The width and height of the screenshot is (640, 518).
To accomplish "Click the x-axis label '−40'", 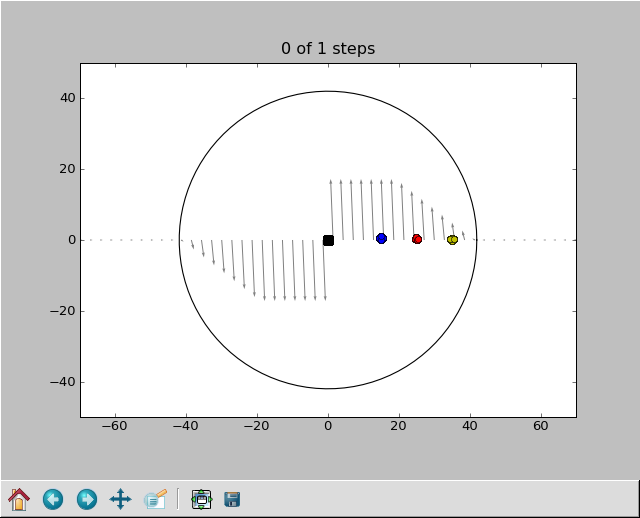I will [186, 426].
